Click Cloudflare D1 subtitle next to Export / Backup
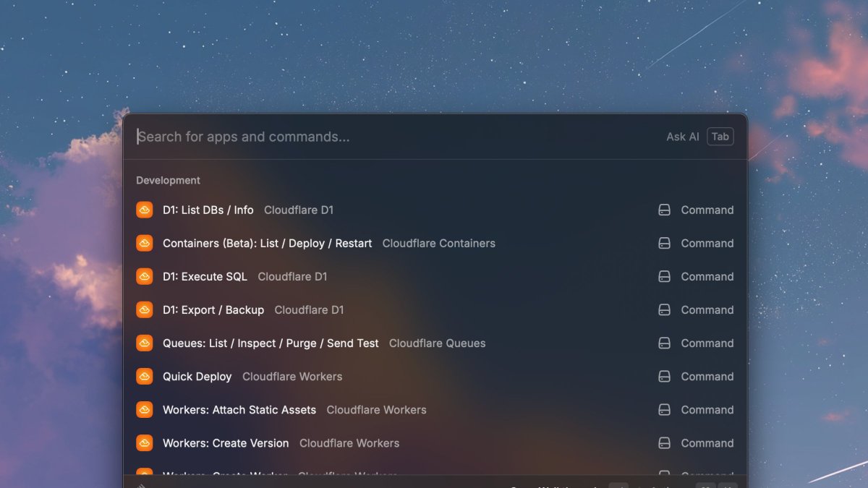 310,309
